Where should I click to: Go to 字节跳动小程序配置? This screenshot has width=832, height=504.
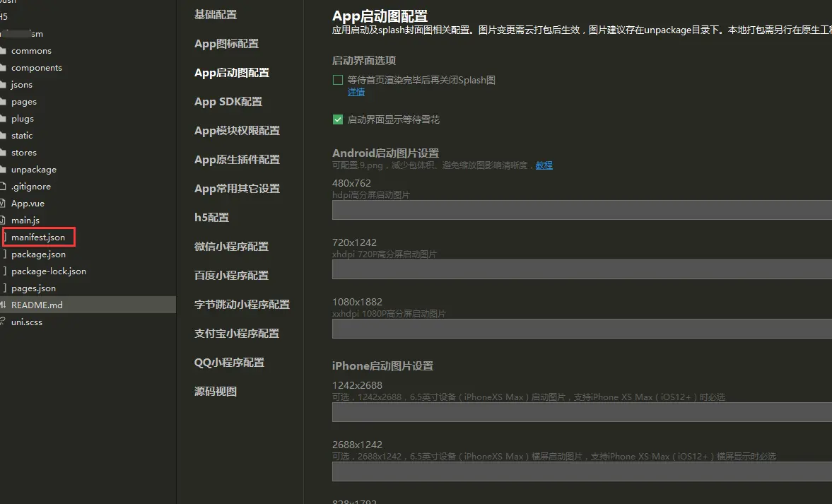click(x=242, y=305)
